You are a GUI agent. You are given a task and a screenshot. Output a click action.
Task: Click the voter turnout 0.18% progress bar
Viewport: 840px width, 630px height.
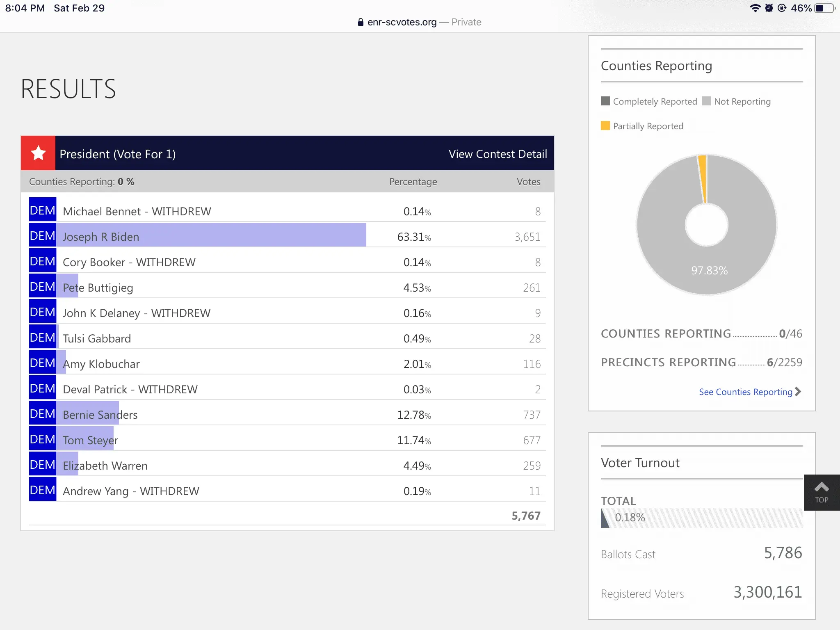pyautogui.click(x=701, y=518)
